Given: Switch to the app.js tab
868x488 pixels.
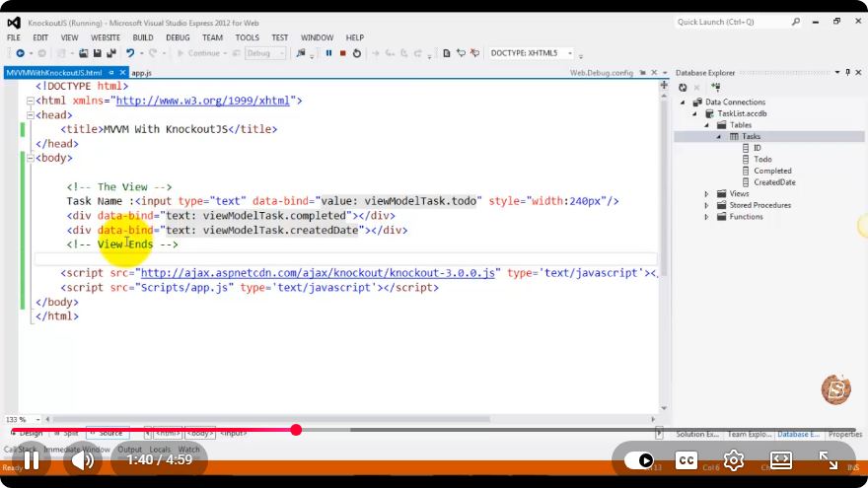Looking at the screenshot, I should click(x=141, y=73).
